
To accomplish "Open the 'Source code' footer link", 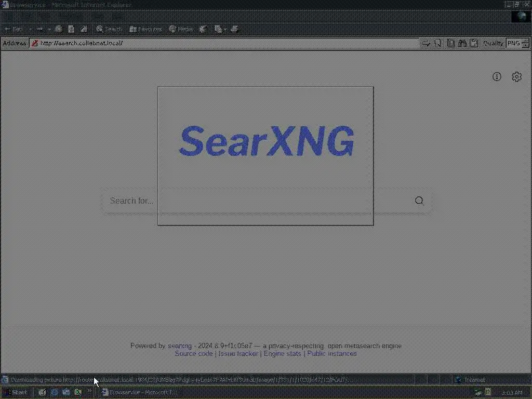I will coord(194,353).
